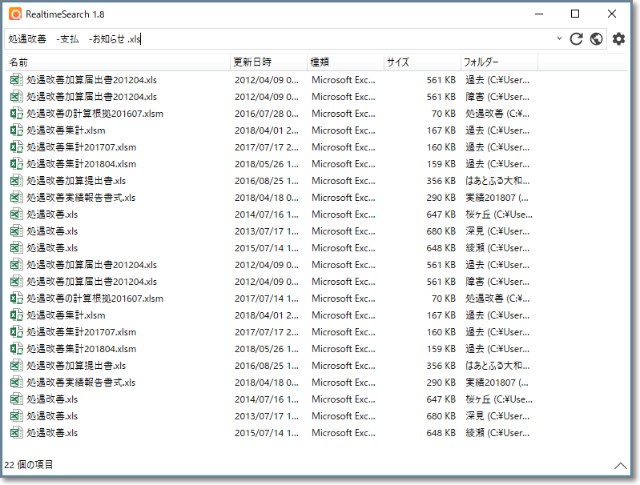Viewport: 640px width, 485px height.
Task: Click the 22 個の項目 status text
Action: [x=30, y=465]
